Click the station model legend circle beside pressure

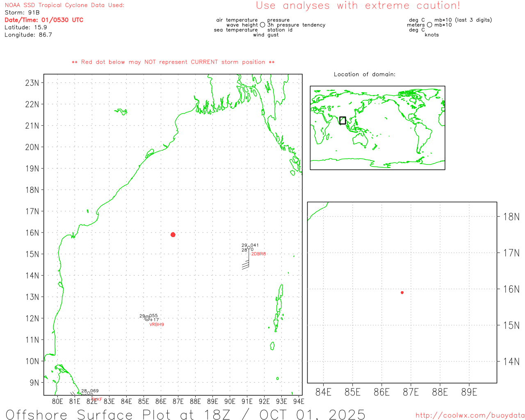pyautogui.click(x=262, y=25)
